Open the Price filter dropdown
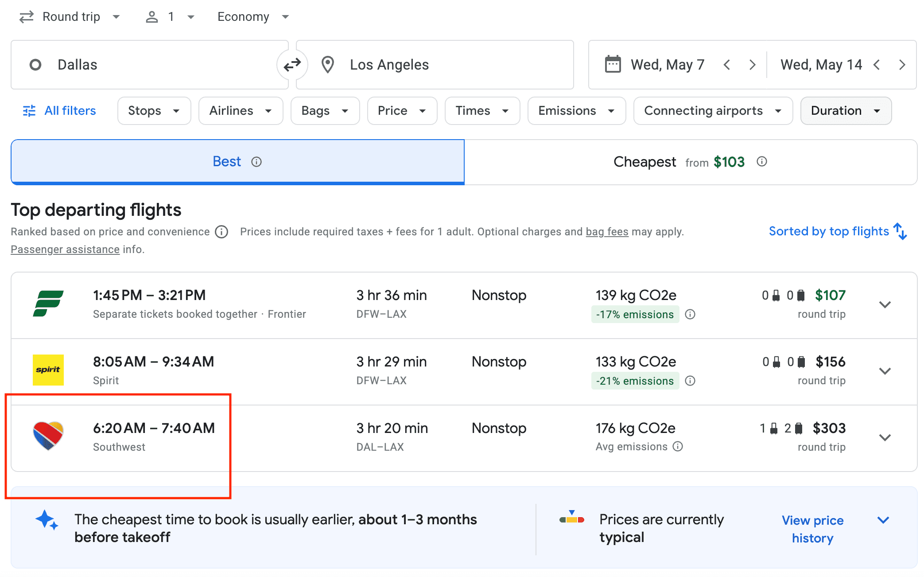This screenshot has height=577, width=924. pyautogui.click(x=402, y=111)
